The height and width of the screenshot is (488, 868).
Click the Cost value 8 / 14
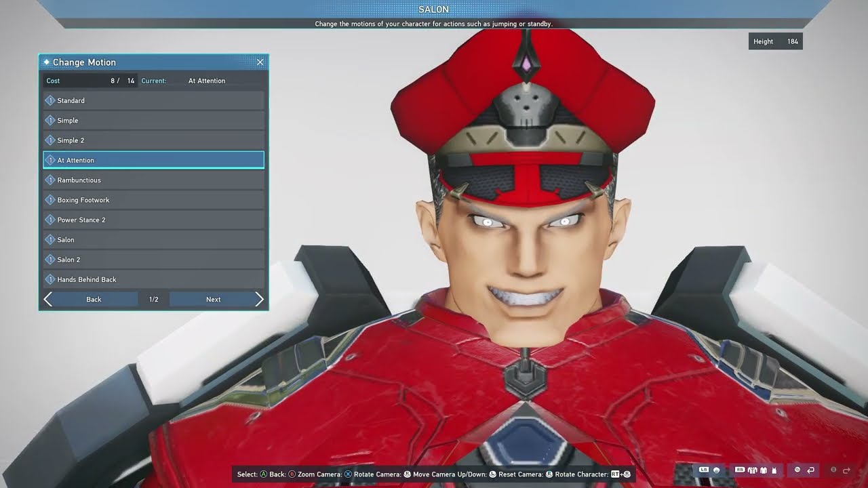point(123,81)
